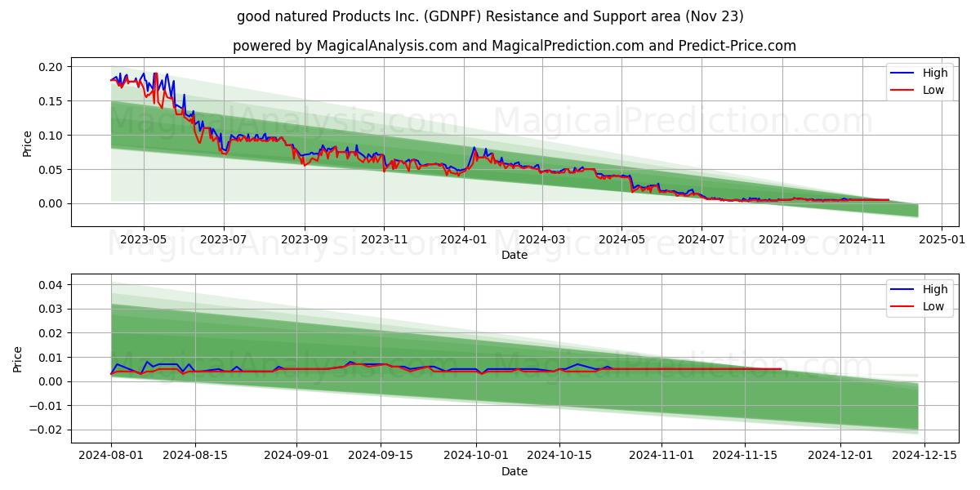Click the '2023-07' tick on top x-axis
Viewport: 980px width, 490px height.
(x=224, y=239)
